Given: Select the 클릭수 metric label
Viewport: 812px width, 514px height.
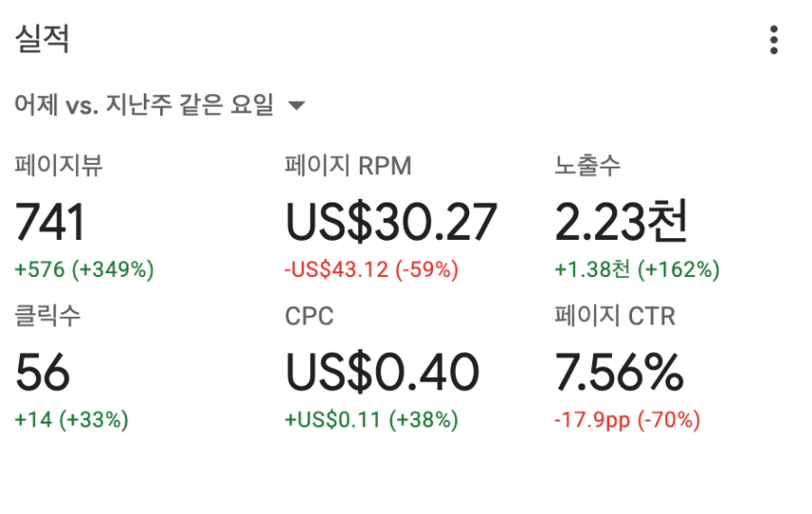Looking at the screenshot, I should point(48,315).
